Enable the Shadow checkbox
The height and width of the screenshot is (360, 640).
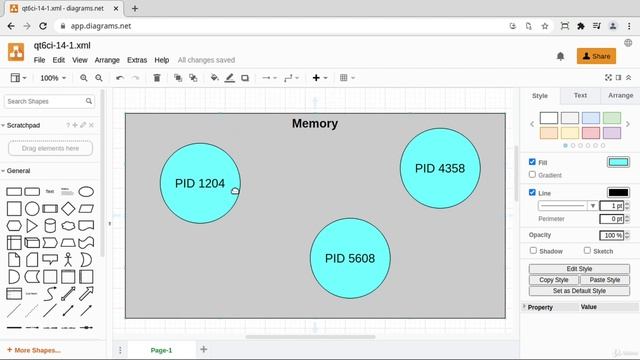pyautogui.click(x=533, y=251)
